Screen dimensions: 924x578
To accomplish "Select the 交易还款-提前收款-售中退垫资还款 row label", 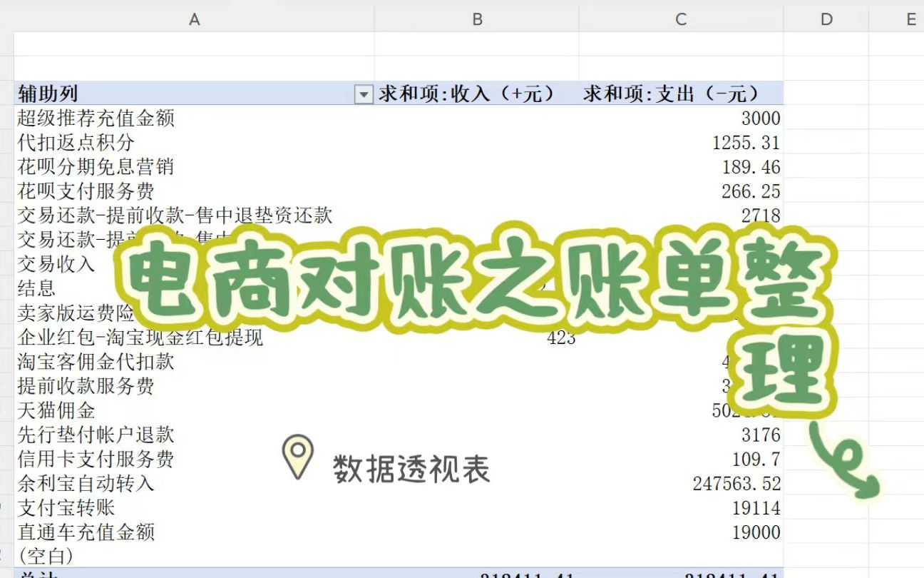I will click(x=175, y=215).
